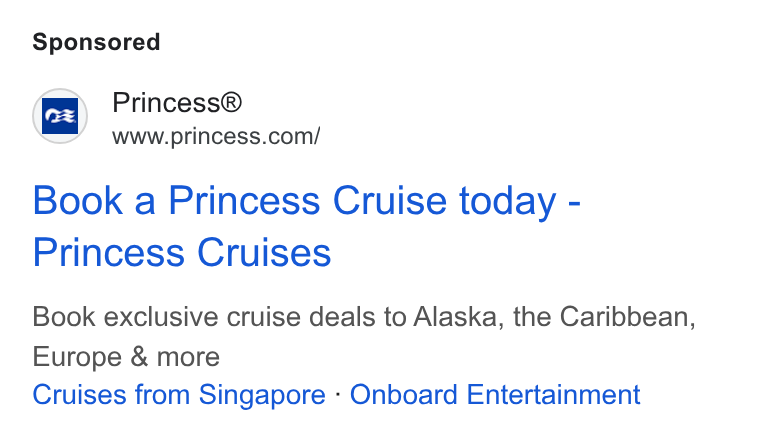Screen dimensions: 760x438
Task: Click 'the Caribbean' in the ad description
Action: 604,317
